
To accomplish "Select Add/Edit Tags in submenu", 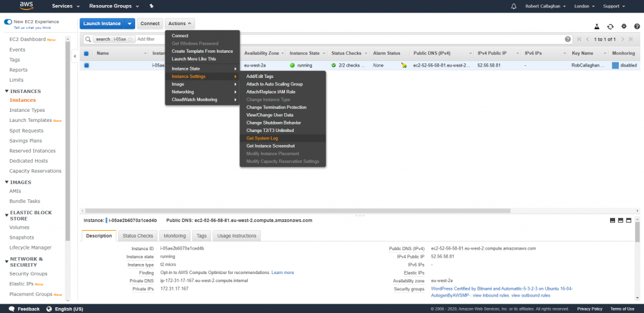I will [x=282, y=77].
